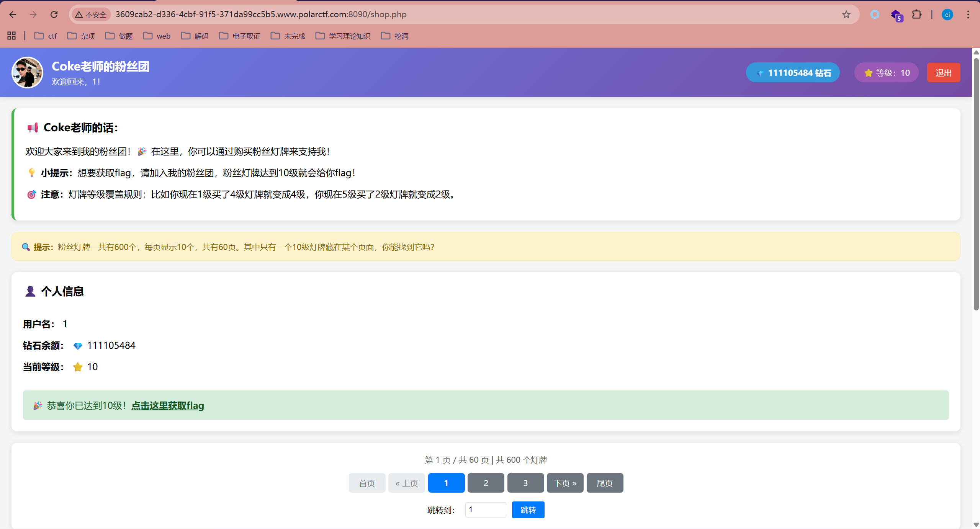Click the Chrome three-dot menu
This screenshot has width=980, height=529.
[968, 15]
